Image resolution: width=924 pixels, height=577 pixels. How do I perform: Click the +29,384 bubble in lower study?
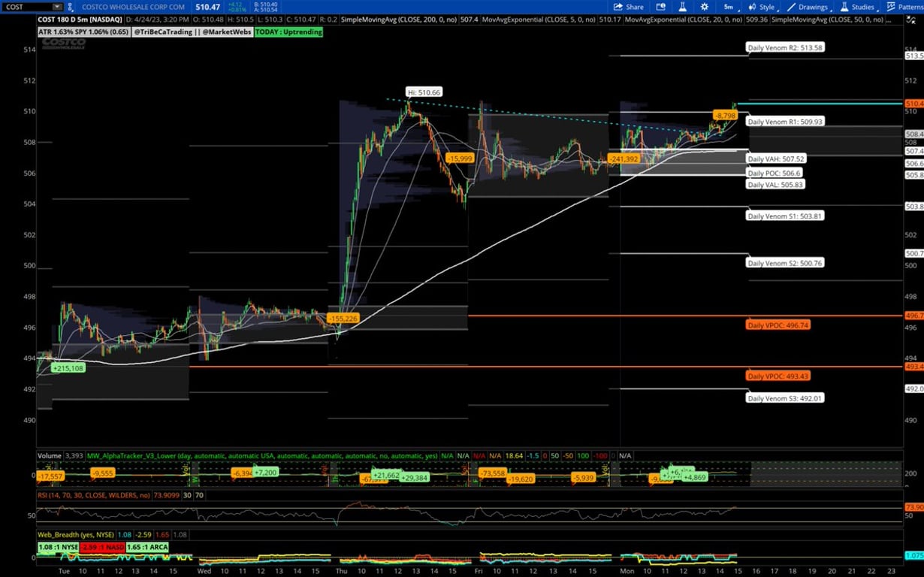[414, 478]
